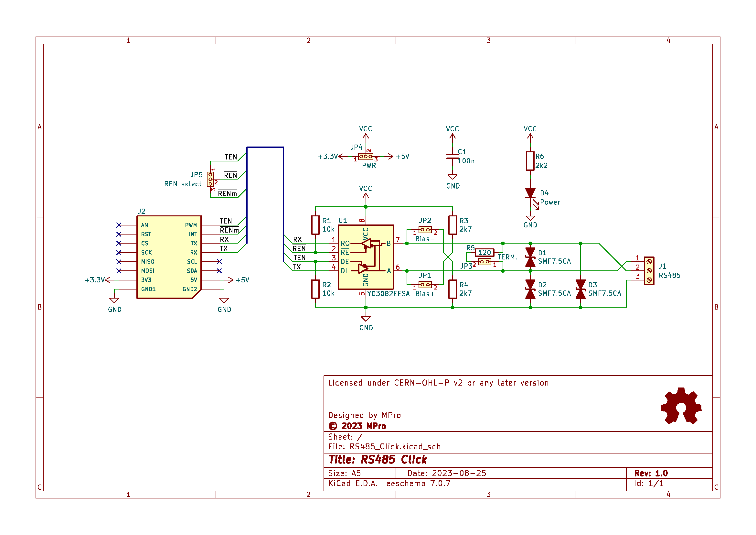This screenshot has width=756, height=535.
Task: Click the 'Id: 1/1' text
Action: (x=649, y=483)
